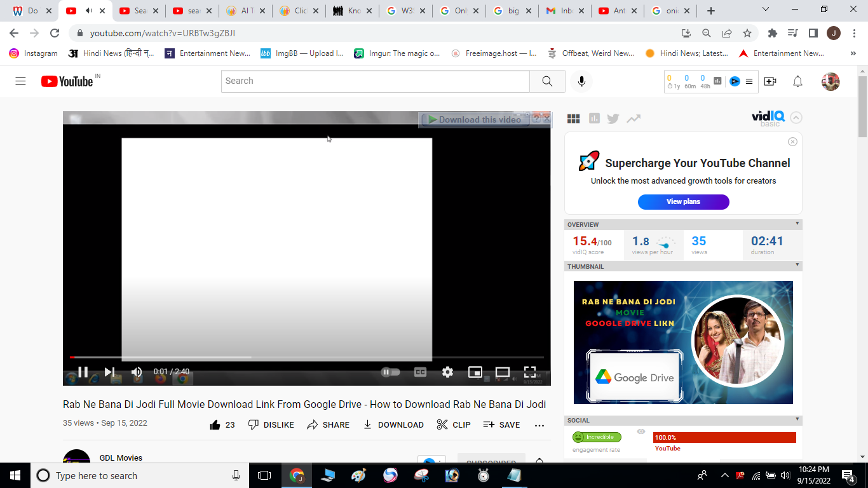Open a new browser tab

(x=711, y=11)
